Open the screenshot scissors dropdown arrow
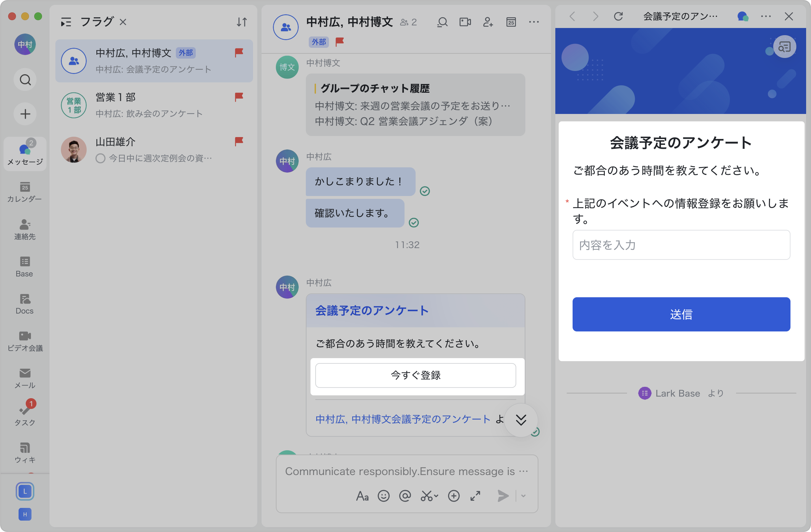Viewport: 811px width, 532px height. click(436, 496)
